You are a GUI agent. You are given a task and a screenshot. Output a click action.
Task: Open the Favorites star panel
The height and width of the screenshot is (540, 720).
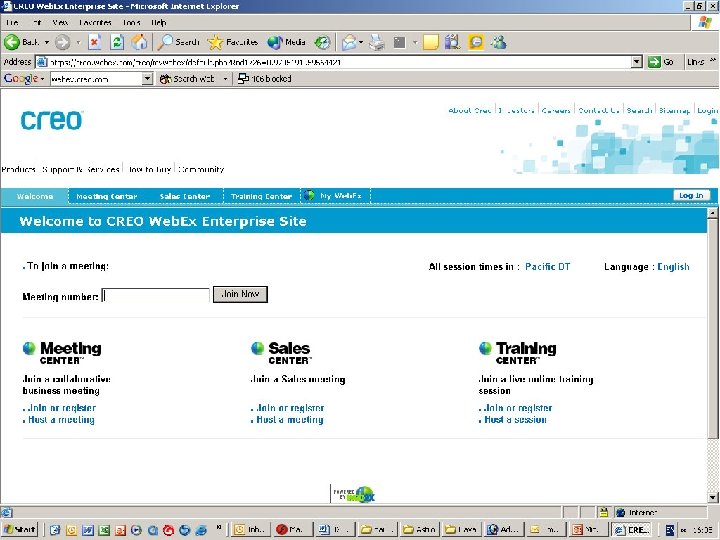[x=232, y=43]
